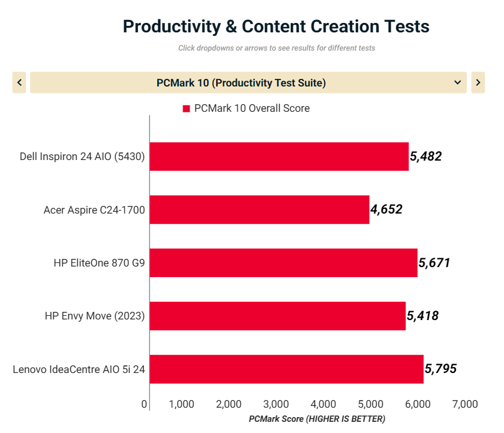
Task: Click the Lenovo IdeaCentre AIO 5i 24 label
Action: (x=79, y=369)
